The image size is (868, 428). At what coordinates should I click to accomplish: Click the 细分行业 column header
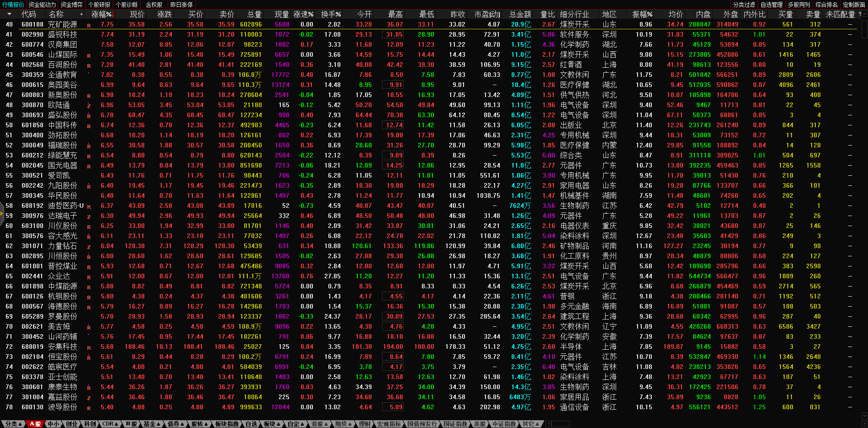[574, 14]
